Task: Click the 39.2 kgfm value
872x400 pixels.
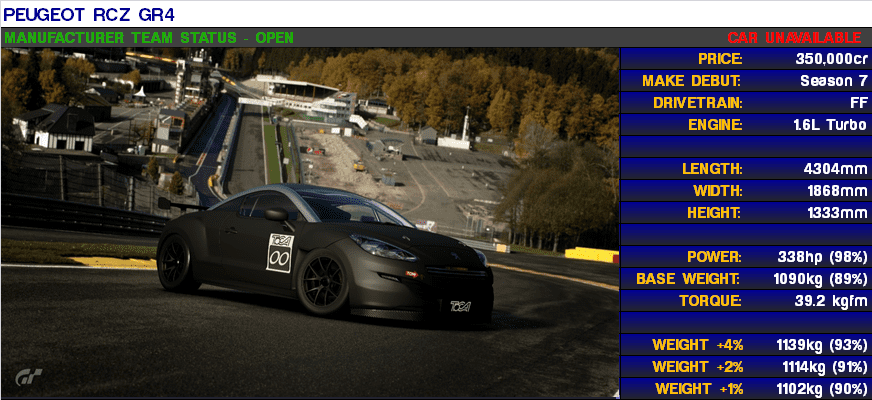Action: coord(831,302)
